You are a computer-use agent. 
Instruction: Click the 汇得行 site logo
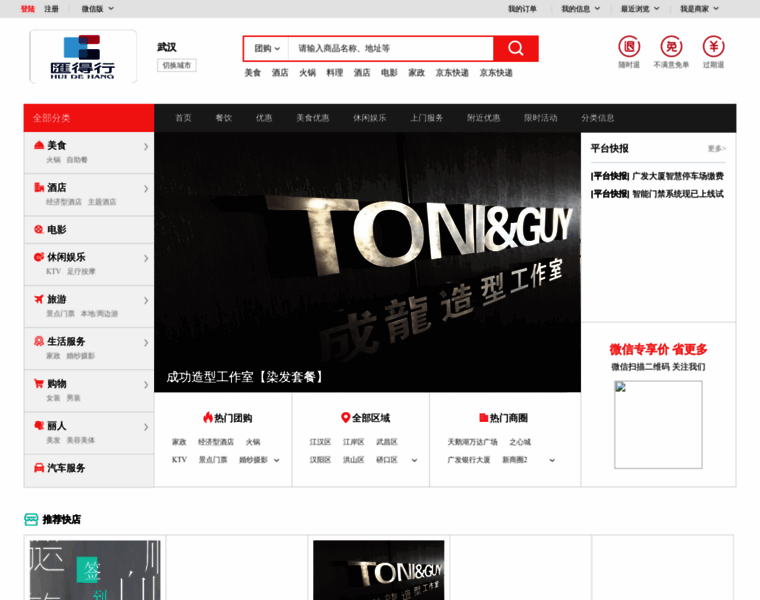(83, 57)
